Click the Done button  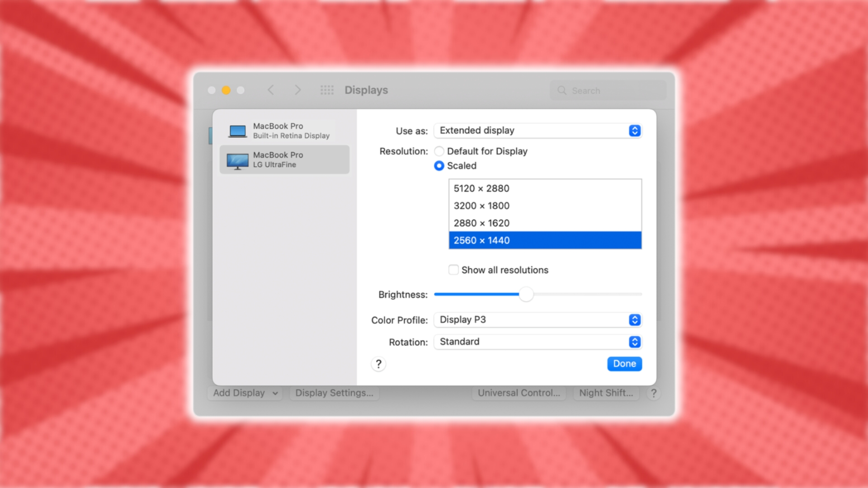tap(623, 363)
